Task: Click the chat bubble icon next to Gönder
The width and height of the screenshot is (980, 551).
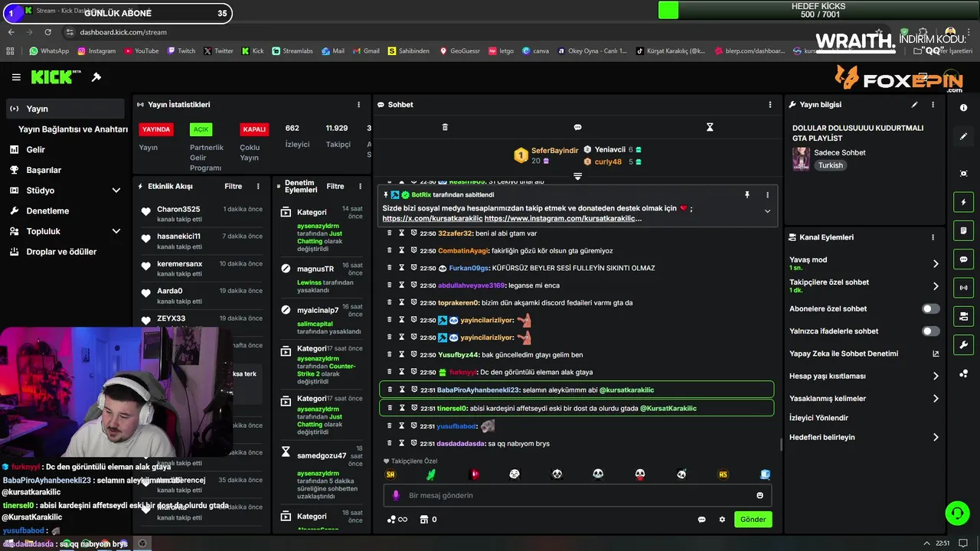Action: (x=701, y=520)
